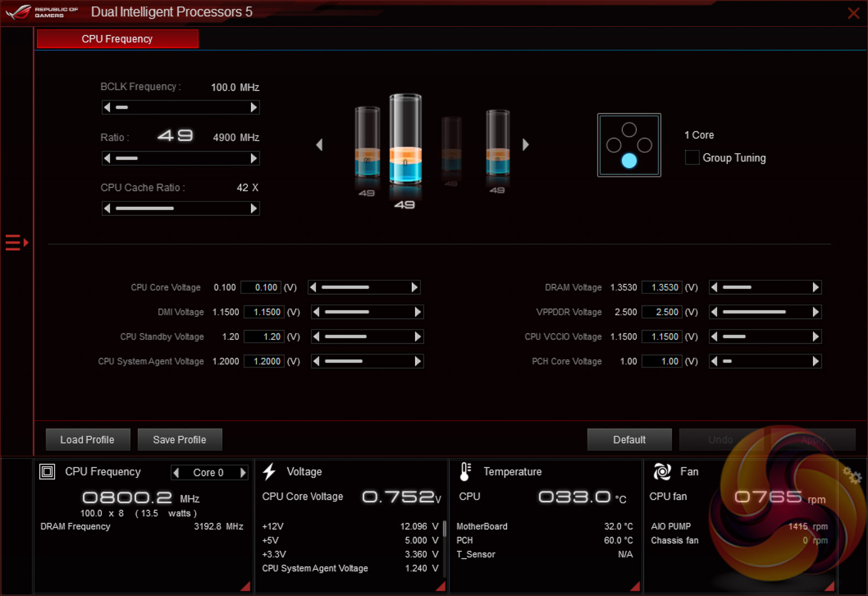Click the Fan spinner icon
868x596 pixels.
662,471
